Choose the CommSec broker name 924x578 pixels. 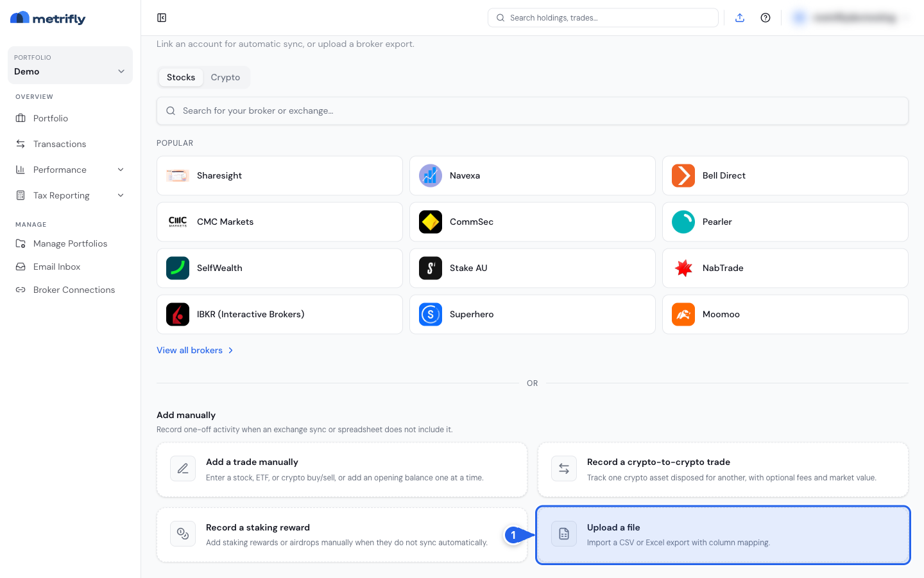click(472, 222)
